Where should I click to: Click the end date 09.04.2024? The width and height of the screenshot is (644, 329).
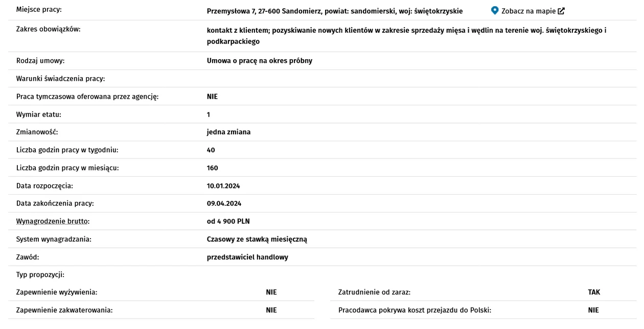point(224,203)
